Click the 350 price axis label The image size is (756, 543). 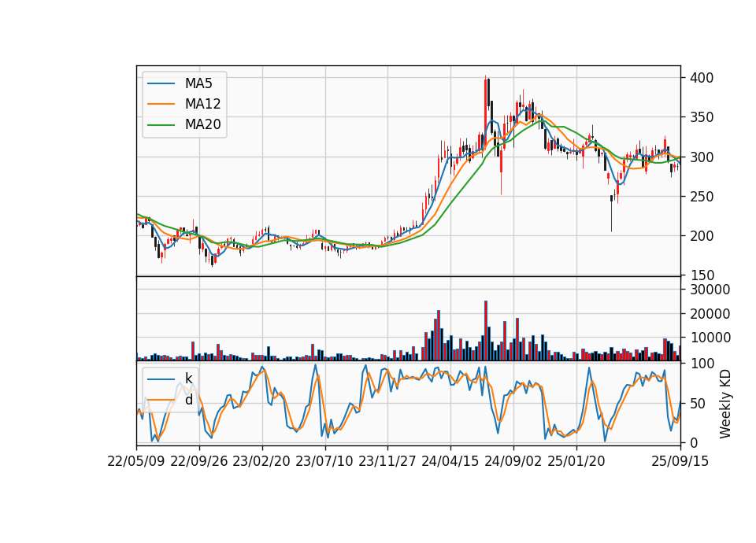click(702, 117)
